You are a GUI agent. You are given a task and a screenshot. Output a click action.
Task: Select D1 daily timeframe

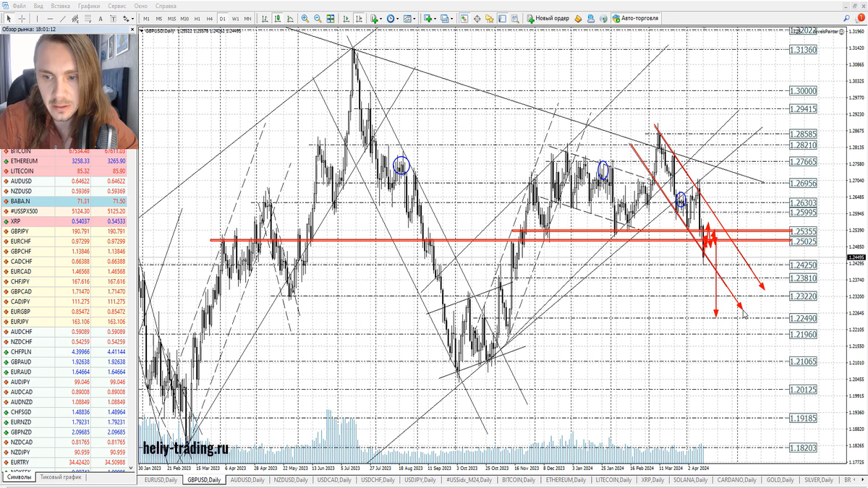(x=222, y=18)
